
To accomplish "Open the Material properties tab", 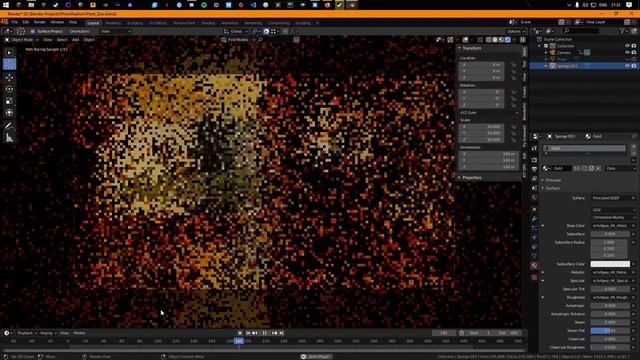I will pyautogui.click(x=534, y=265).
